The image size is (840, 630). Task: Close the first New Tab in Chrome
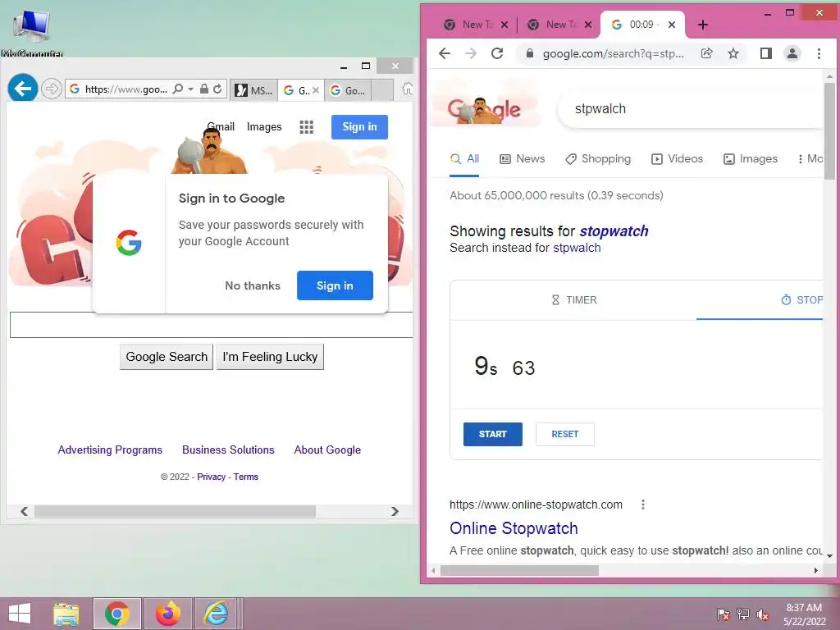click(504, 25)
